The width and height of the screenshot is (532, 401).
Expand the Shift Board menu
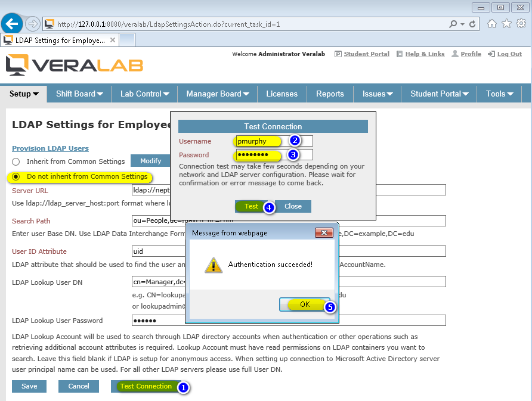[x=79, y=94]
